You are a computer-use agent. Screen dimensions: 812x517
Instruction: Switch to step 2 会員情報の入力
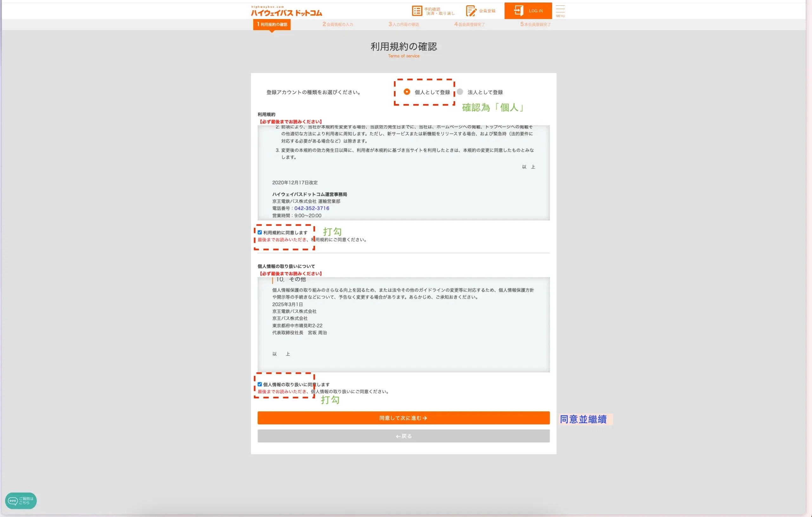pyautogui.click(x=337, y=24)
